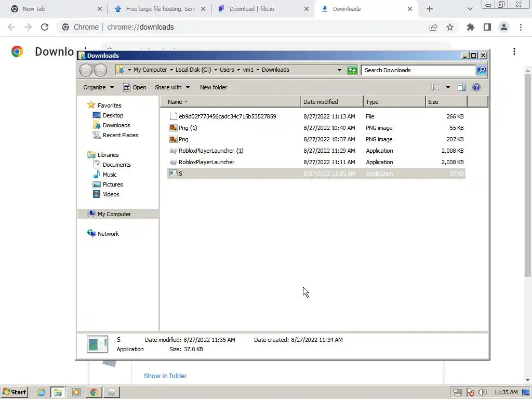
Task: Open Windows Explorer taskbar icon
Action: click(58, 393)
